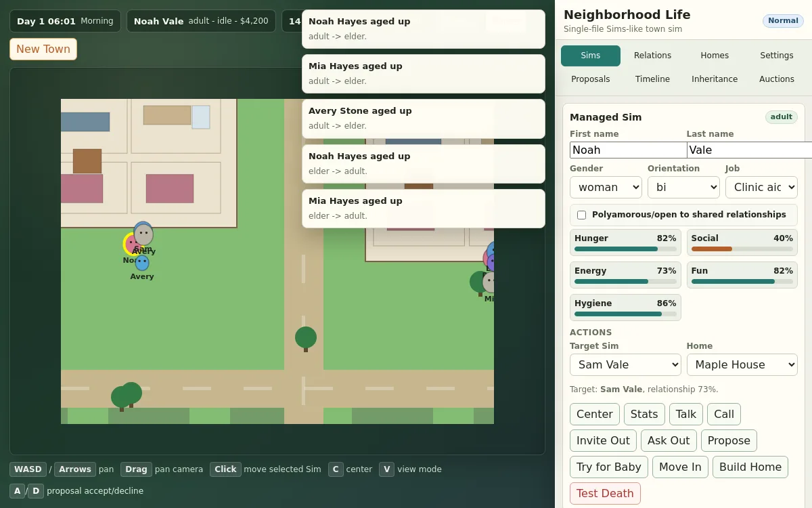Click the Talk button
The height and width of the screenshot is (508, 812).
coord(686,414)
